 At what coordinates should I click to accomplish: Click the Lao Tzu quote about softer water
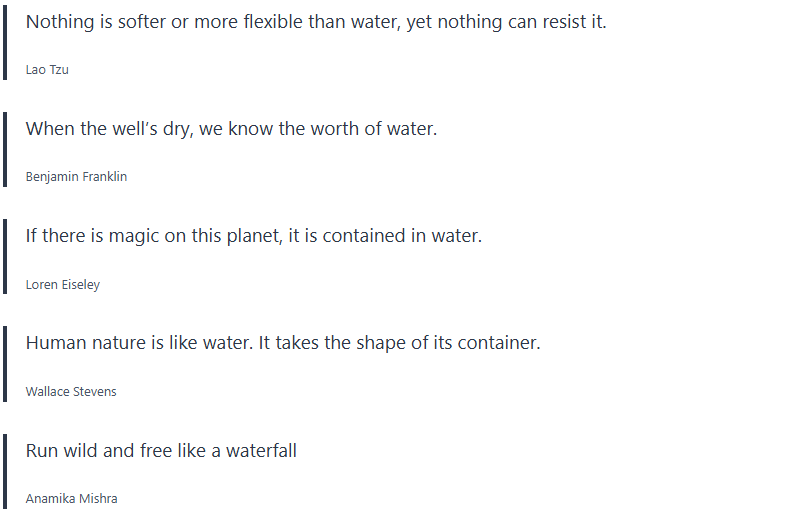pos(315,22)
